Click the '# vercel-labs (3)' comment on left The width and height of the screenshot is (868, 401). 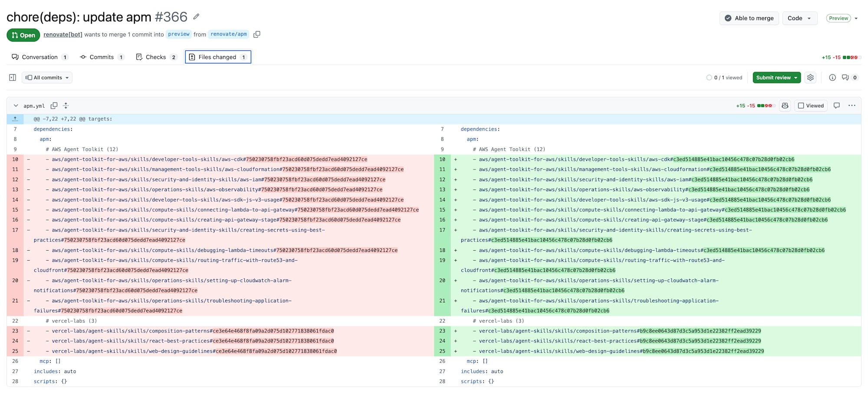(x=71, y=321)
